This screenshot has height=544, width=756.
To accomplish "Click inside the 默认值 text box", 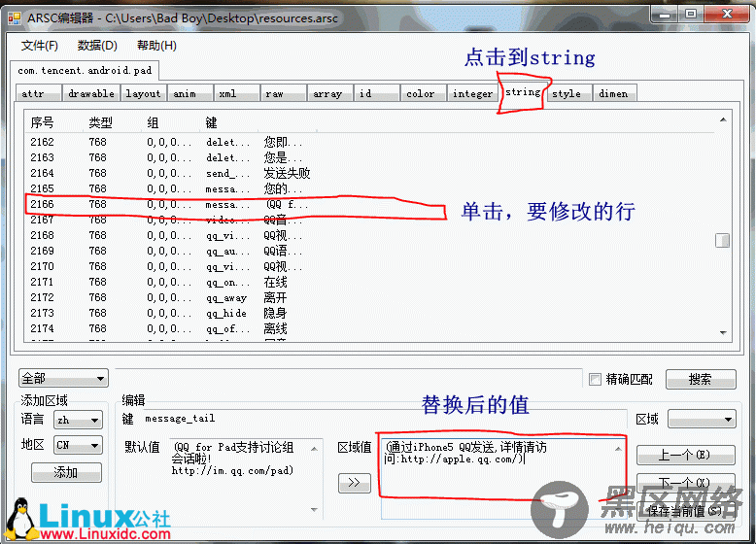I will click(246, 477).
